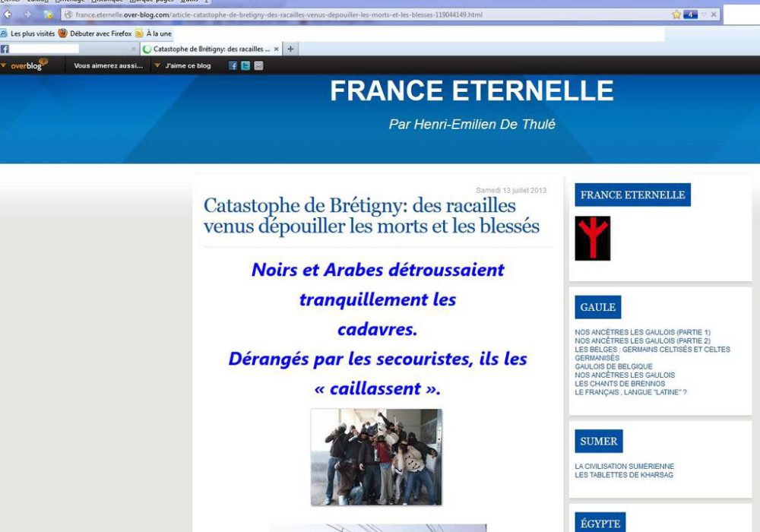Close the Facebook tab
Screen dimensions: 760x532
(134, 49)
